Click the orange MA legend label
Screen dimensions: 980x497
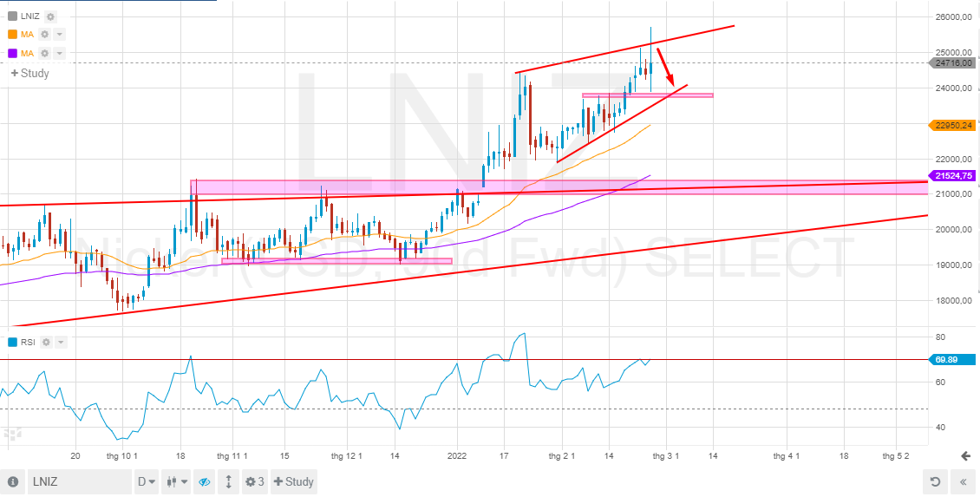coord(27,35)
